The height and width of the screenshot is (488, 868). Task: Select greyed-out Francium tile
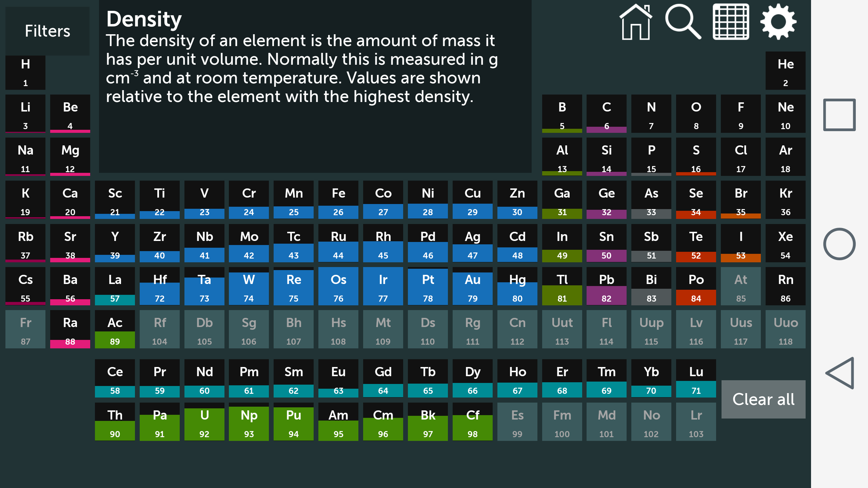(x=25, y=329)
